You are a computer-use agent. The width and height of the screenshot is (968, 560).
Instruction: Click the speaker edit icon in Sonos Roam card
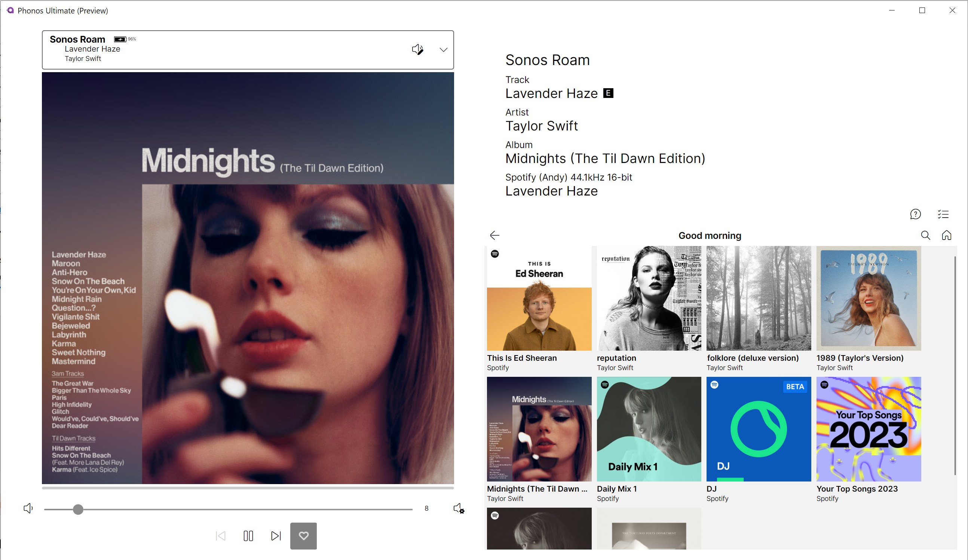[417, 49]
